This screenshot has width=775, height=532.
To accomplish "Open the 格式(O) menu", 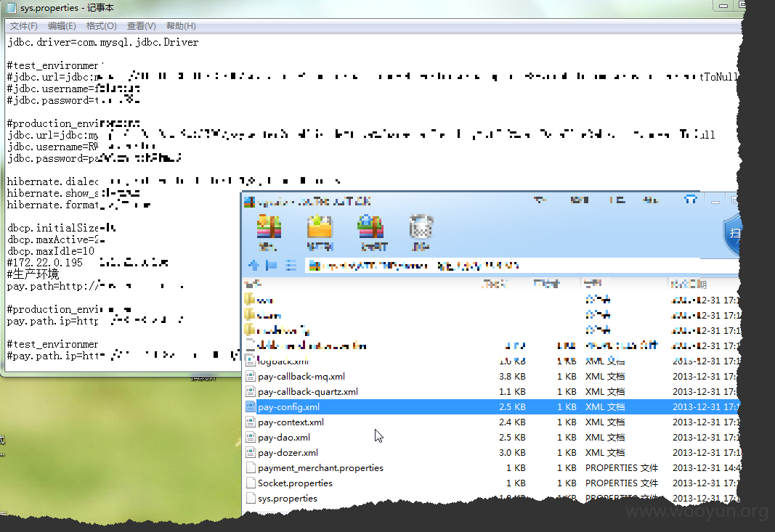I will 101,26.
